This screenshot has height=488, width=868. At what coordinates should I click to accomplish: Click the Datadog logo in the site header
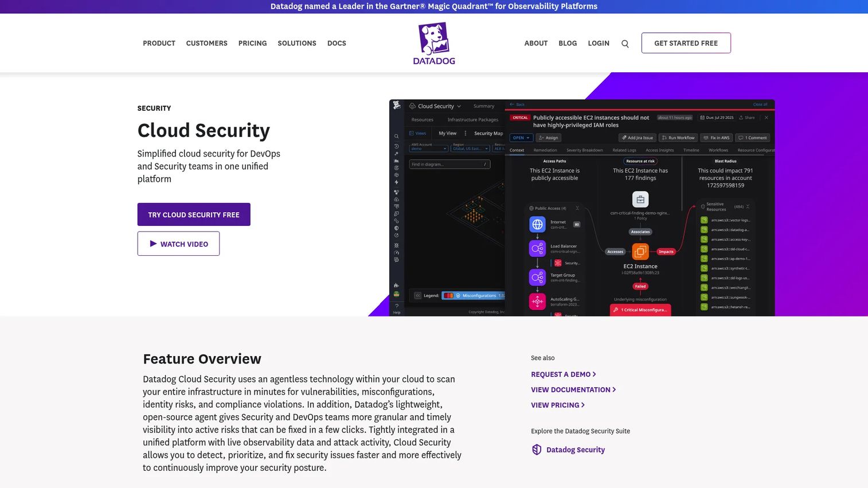[434, 44]
